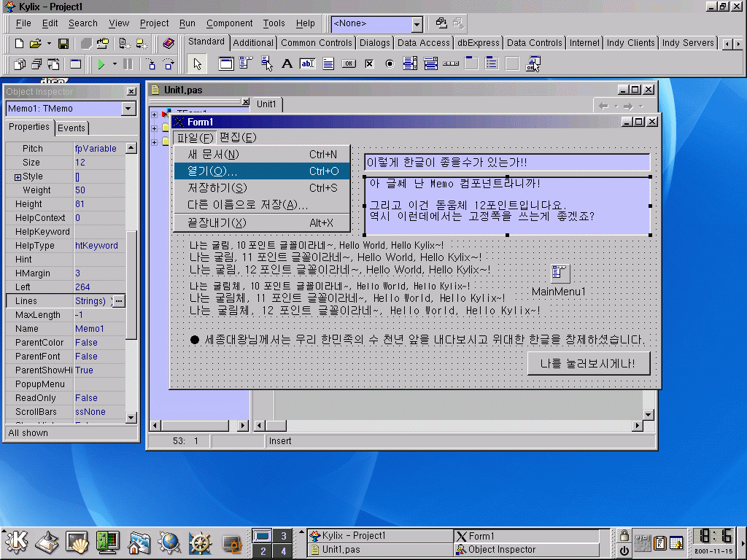
Task: Click the Trace Into debug icon
Action: click(x=150, y=64)
